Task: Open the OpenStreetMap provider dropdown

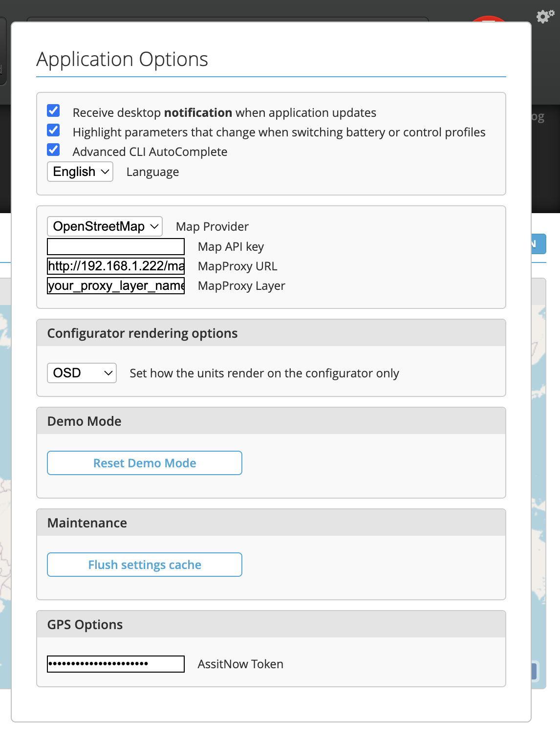Action: [105, 226]
